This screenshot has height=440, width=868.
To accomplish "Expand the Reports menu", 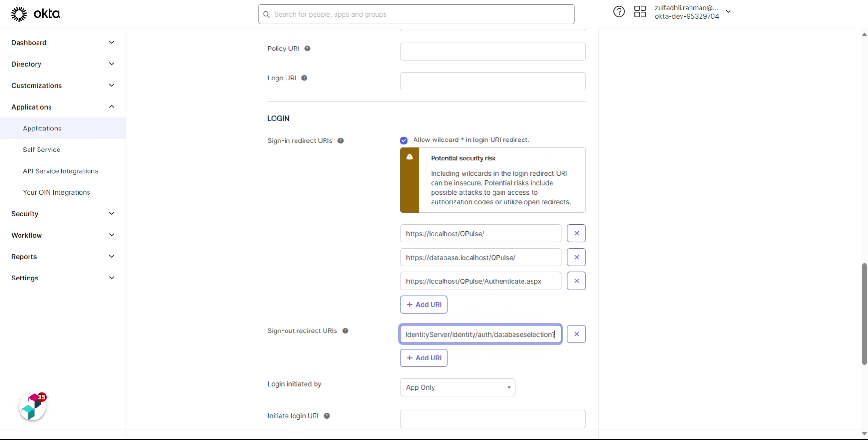I will 63,257.
